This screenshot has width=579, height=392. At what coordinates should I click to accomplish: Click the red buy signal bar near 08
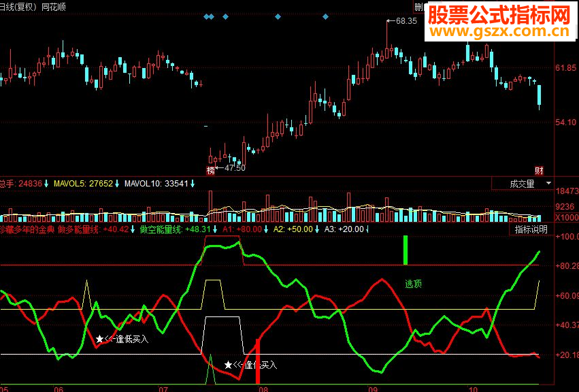click(258, 361)
